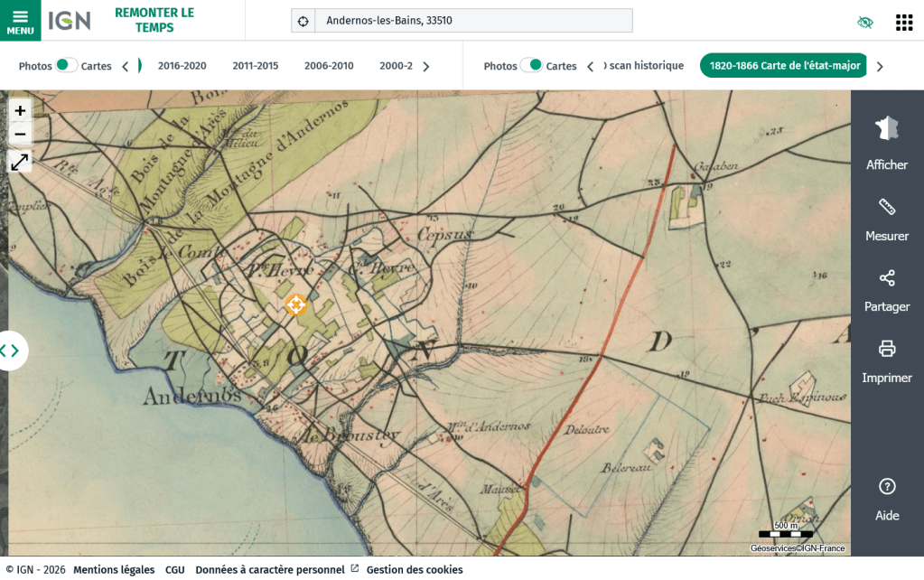Open the Aide help panel
Screen dimensions: 924x580
[x=887, y=499]
